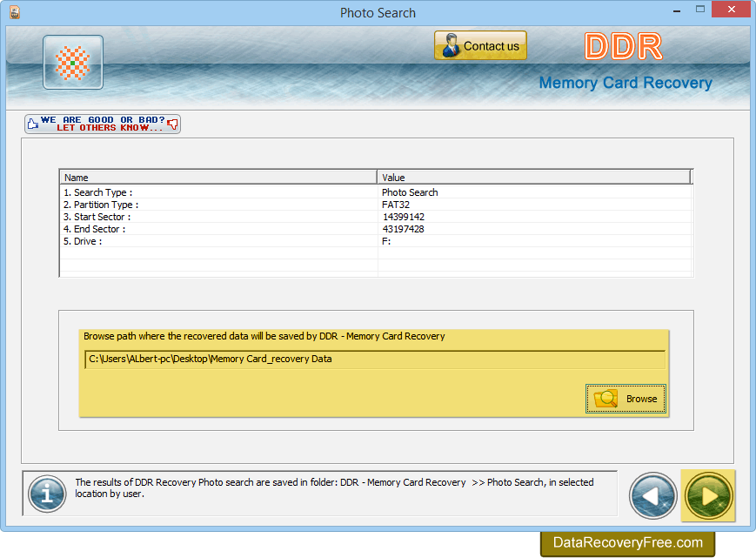The image size is (756, 558).
Task: Go back with the blue left-arrow button
Action: (652, 496)
